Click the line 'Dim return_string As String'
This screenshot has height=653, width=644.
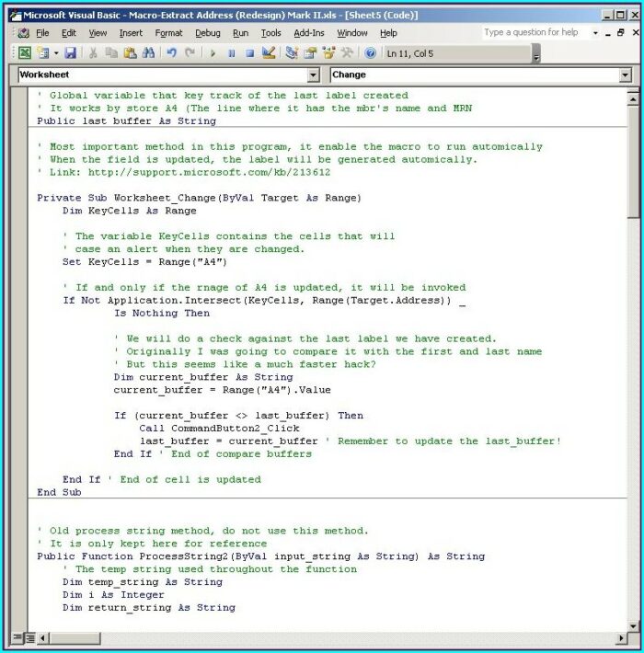[x=149, y=608]
